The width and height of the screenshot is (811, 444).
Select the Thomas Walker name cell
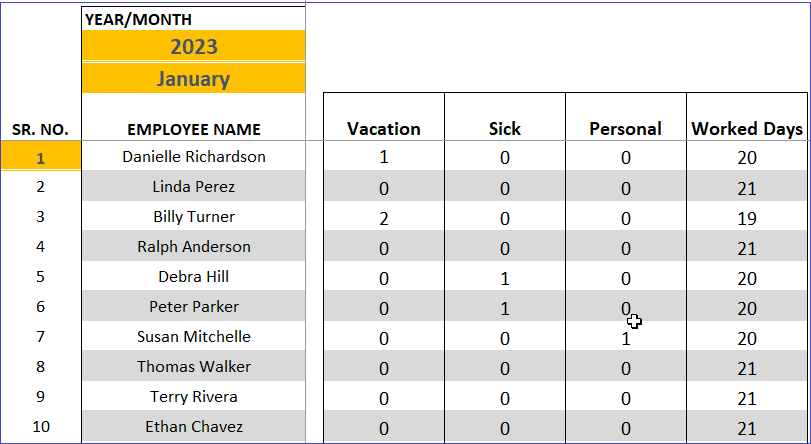[193, 367]
